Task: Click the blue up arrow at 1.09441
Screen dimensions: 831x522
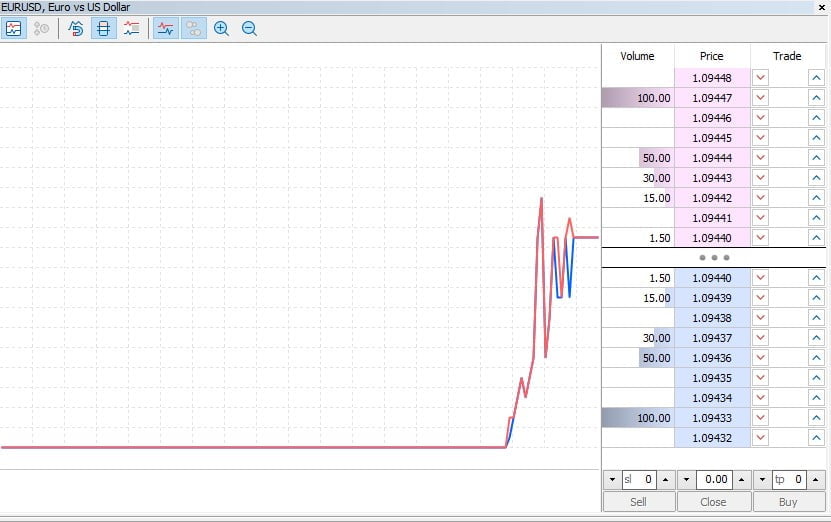Action: [x=816, y=218]
